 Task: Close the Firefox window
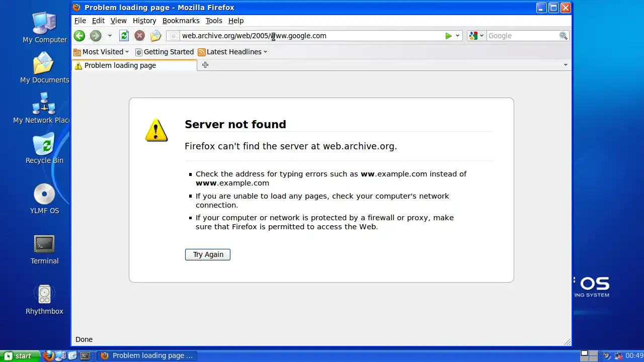[x=566, y=8]
